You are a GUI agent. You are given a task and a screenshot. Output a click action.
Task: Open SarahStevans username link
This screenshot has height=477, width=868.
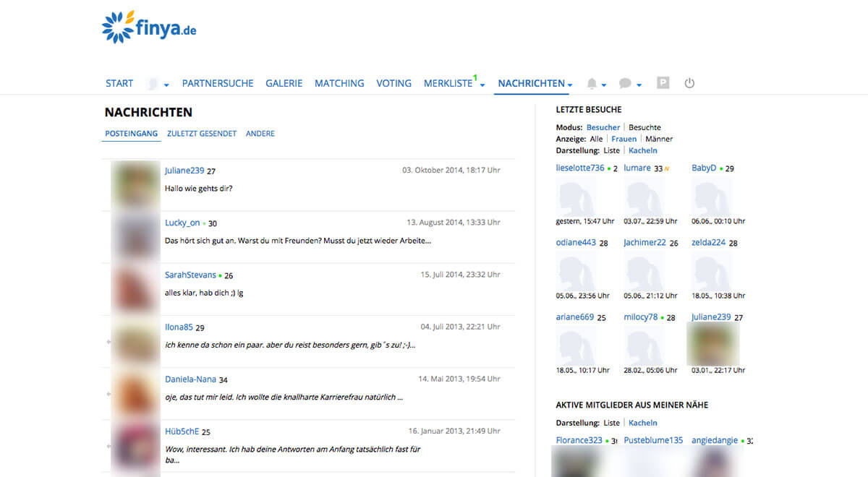pos(190,275)
